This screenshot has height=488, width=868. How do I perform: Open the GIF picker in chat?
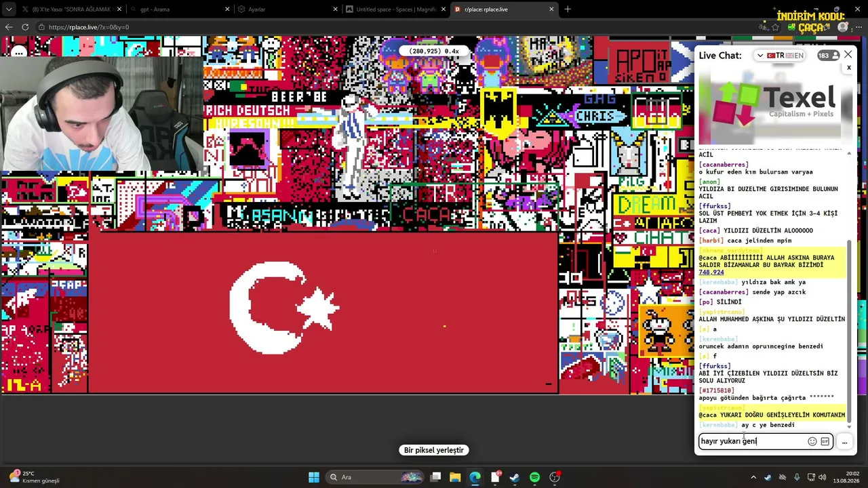tap(825, 441)
